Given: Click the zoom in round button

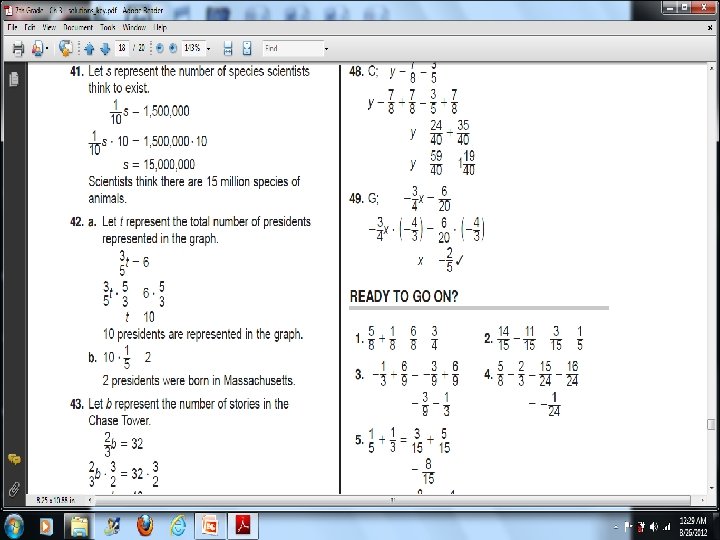Looking at the screenshot, I should pyautogui.click(x=173, y=48).
